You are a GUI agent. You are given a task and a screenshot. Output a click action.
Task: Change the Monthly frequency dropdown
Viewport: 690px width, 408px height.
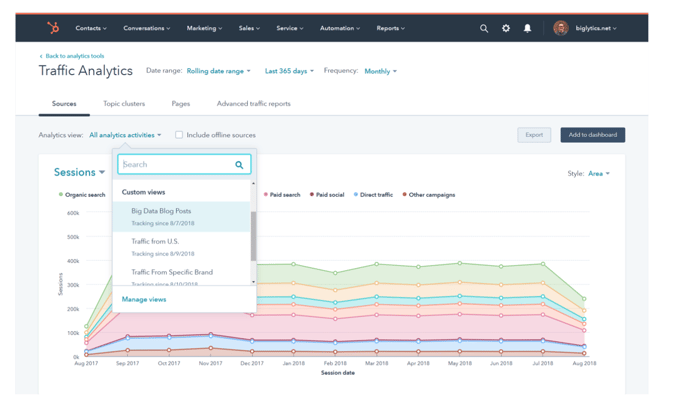click(x=380, y=71)
